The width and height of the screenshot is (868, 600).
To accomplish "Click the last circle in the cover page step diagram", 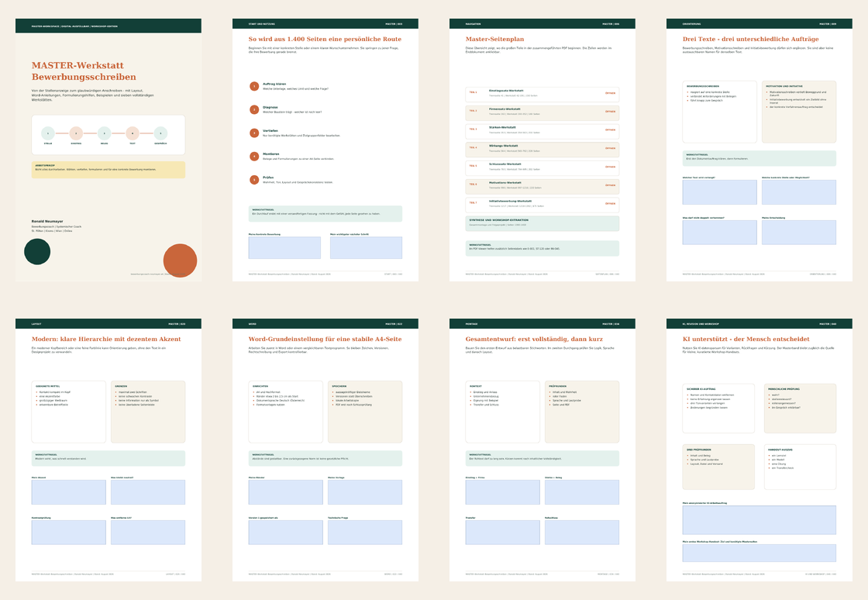I will [x=160, y=133].
